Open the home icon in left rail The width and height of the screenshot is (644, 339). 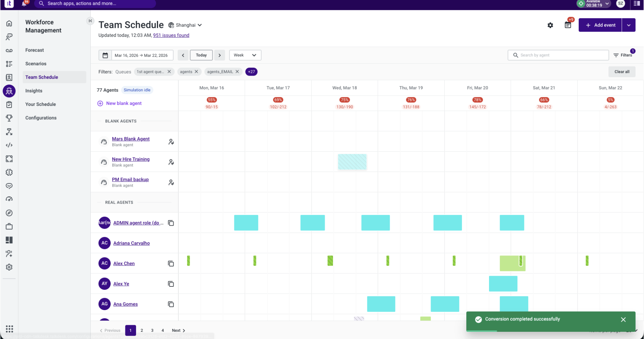tap(9, 23)
